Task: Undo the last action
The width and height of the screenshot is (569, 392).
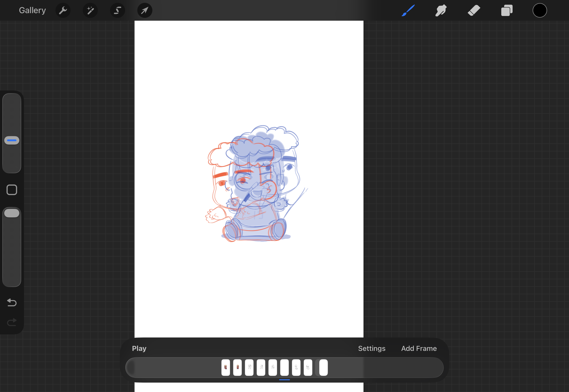Action: point(12,302)
